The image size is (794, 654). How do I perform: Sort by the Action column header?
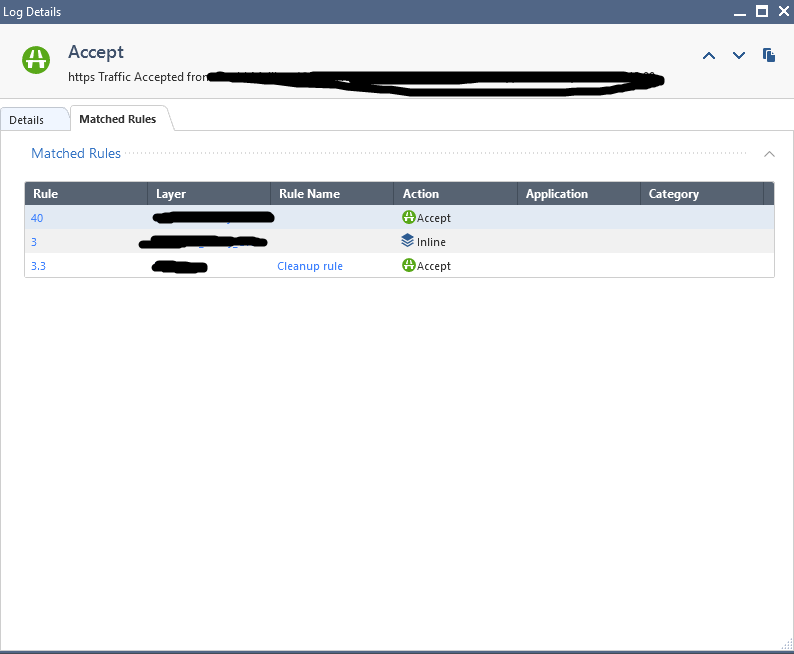[x=421, y=194]
